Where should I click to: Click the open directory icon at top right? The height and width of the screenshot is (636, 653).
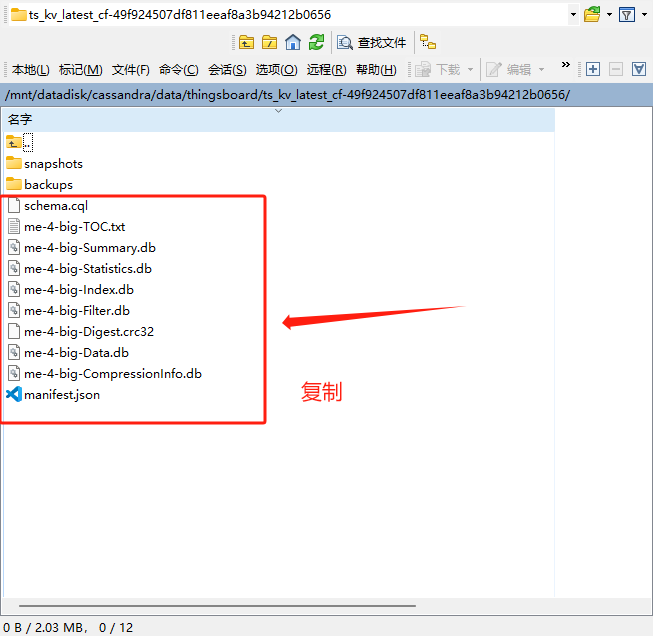coord(592,15)
